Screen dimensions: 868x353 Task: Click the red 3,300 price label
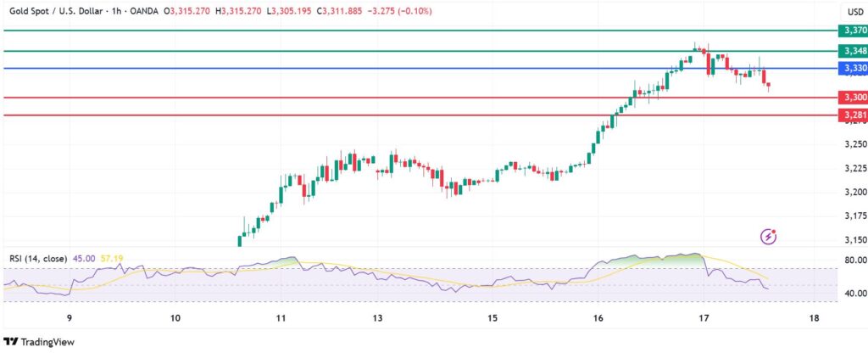point(851,98)
